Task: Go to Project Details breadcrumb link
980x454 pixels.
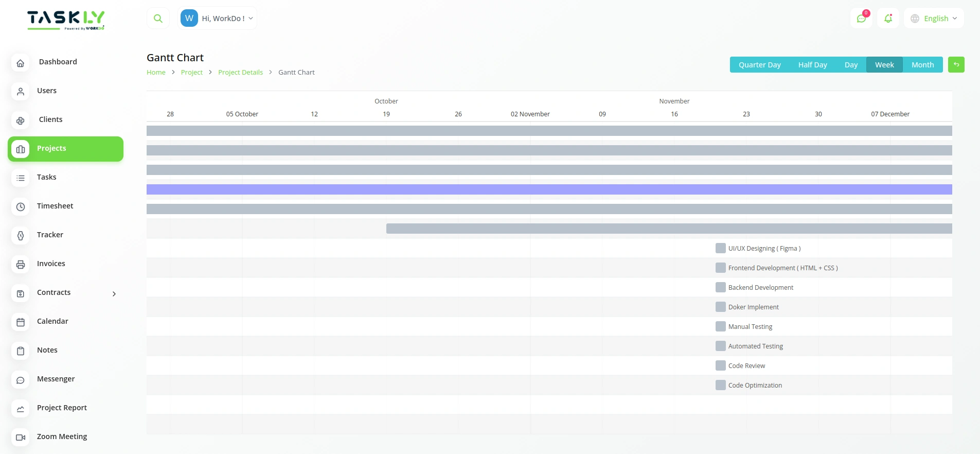Action: (x=240, y=73)
